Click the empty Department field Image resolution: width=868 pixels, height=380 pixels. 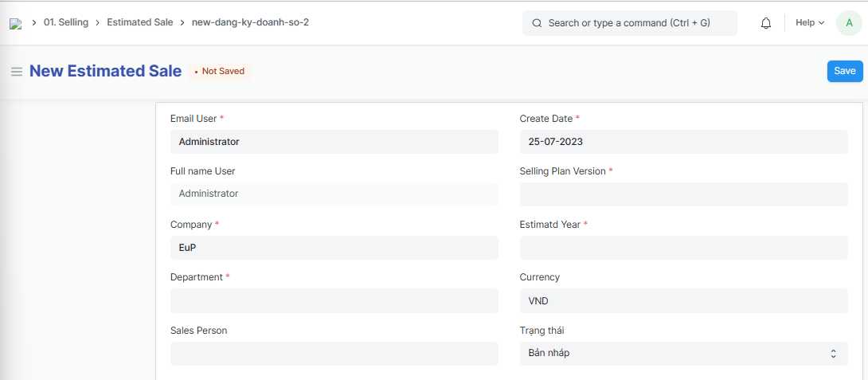click(x=334, y=300)
